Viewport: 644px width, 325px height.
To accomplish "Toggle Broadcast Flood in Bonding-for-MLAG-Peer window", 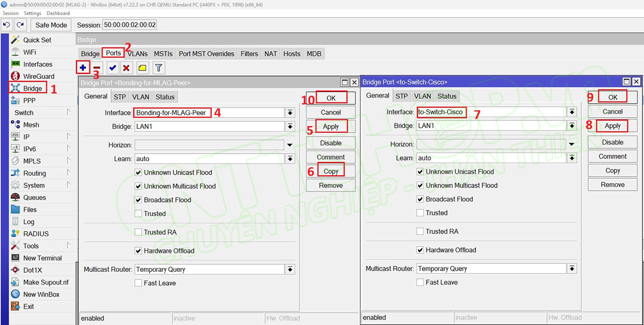I will coord(138,200).
